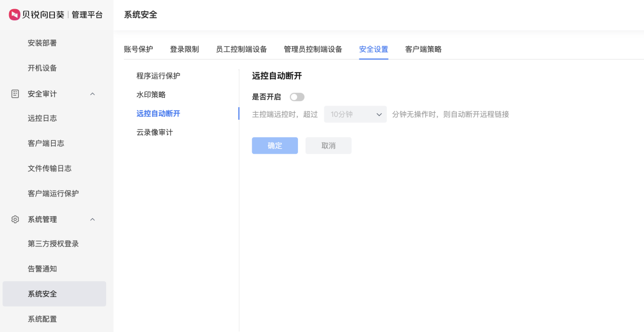Open 系统安全 in the sidebar

pyautogui.click(x=54, y=294)
